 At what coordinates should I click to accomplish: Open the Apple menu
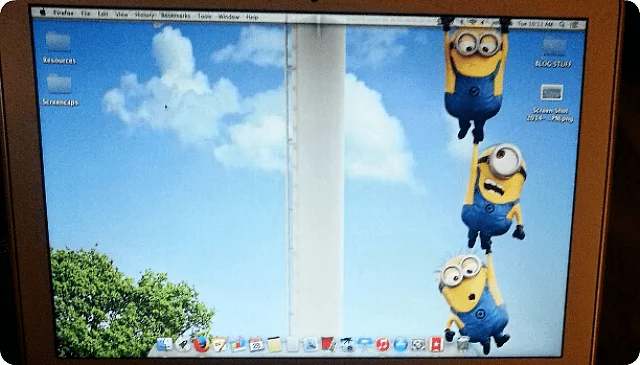click(42, 12)
